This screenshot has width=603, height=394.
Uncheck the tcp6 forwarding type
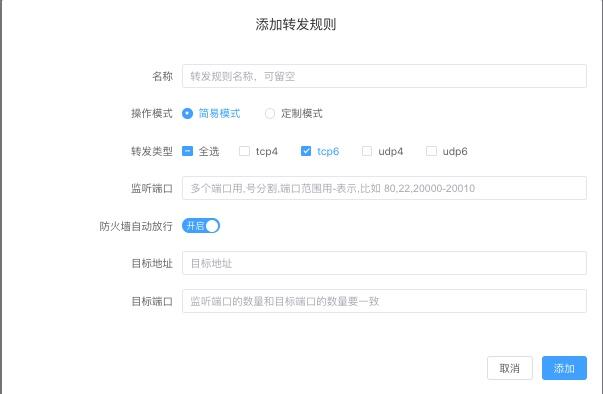pyautogui.click(x=306, y=151)
